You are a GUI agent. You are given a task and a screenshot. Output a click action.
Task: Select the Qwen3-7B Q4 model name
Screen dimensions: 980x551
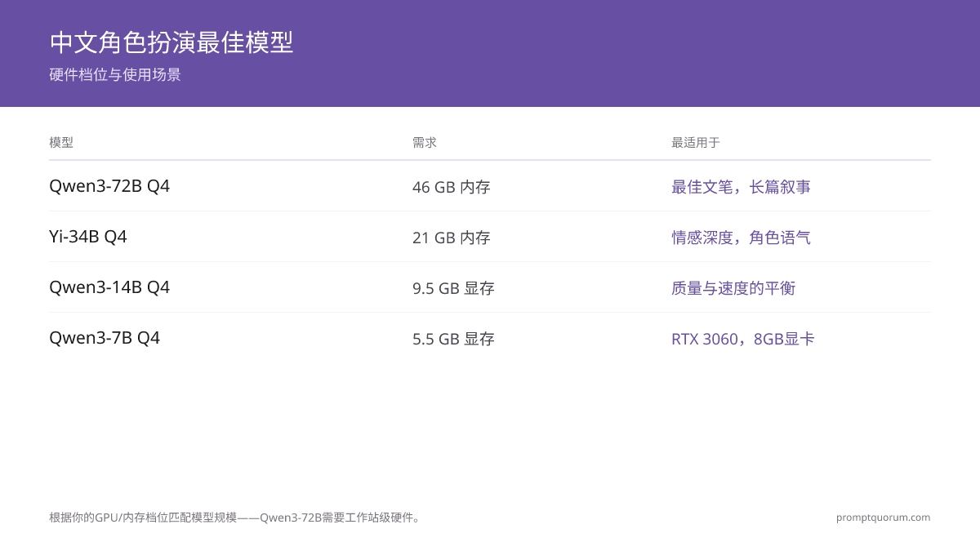click(105, 338)
